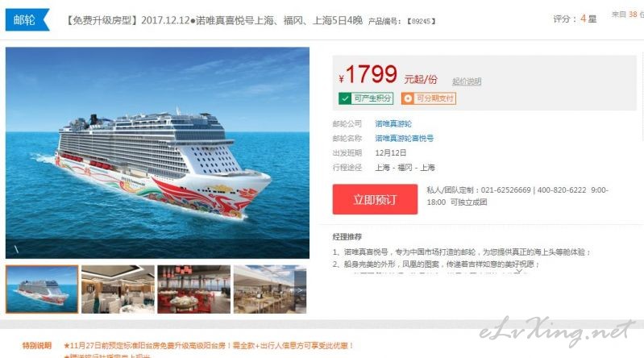
Task: Click the product title text for 喜悦号
Action: (x=214, y=20)
